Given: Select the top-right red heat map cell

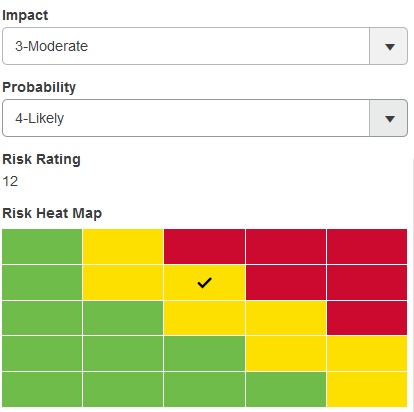Looking at the screenshot, I should [367, 246].
